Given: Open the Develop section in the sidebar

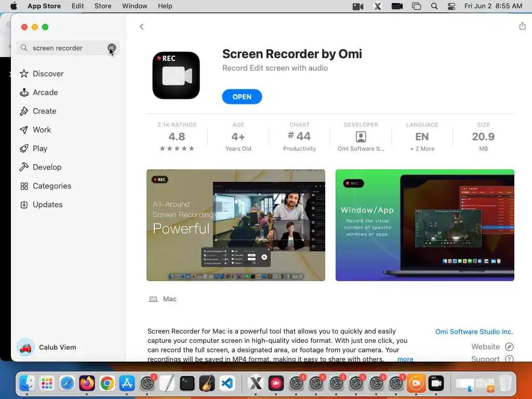Looking at the screenshot, I should point(41,167).
